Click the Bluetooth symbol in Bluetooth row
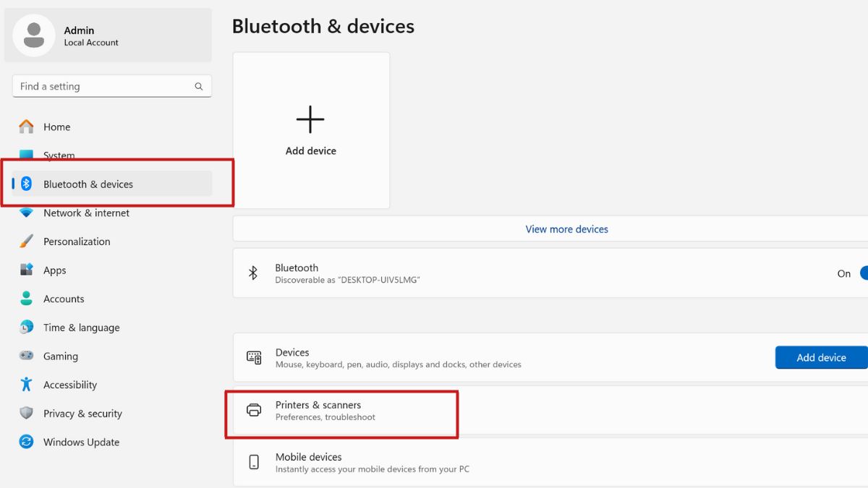Viewport: 868px width, 488px height. 253,273
